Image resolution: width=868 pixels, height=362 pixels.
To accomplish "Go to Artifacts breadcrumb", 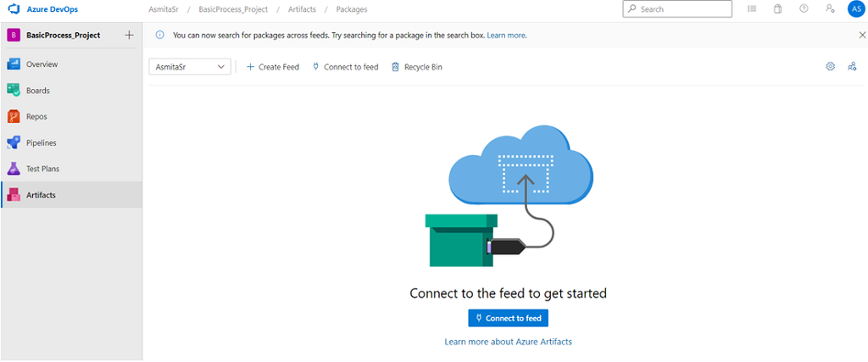I will pyautogui.click(x=303, y=9).
